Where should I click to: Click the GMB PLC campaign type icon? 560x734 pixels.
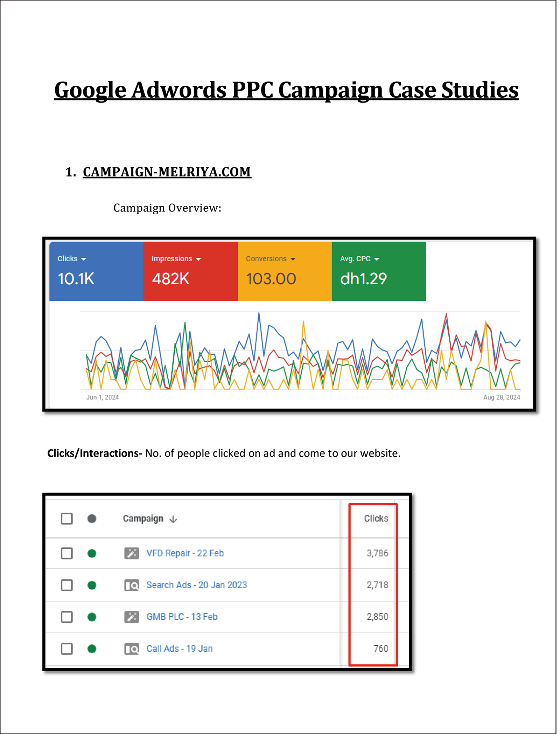click(x=132, y=617)
